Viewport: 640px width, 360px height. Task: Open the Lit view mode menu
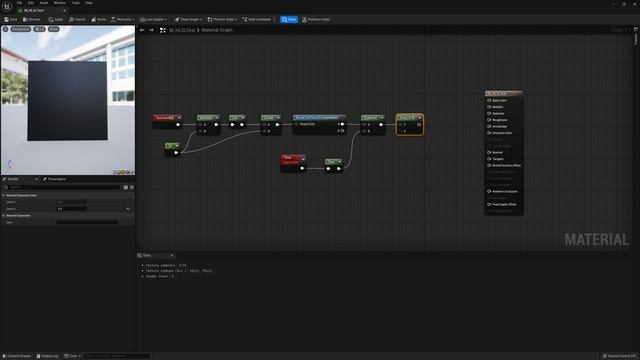coord(40,29)
